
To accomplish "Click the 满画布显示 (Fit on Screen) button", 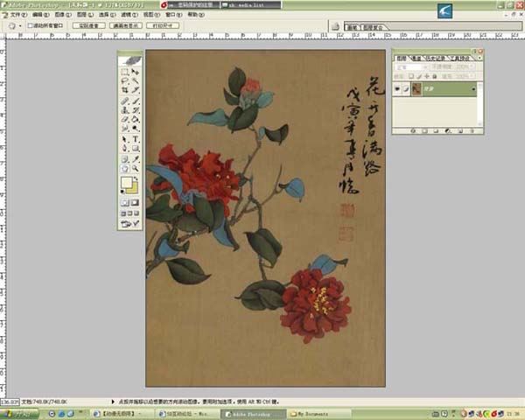I will 126,25.
